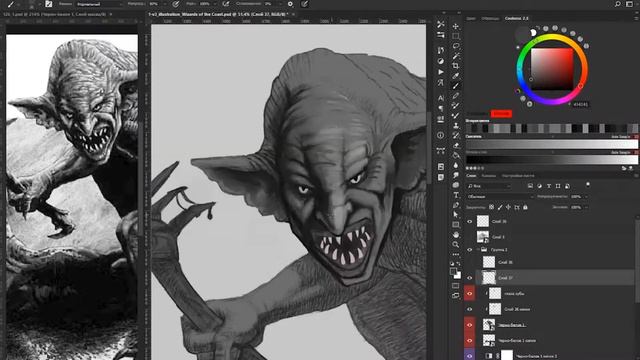Toggle the lock all padlock icon
The width and height of the screenshot is (640, 360).
click(525, 207)
